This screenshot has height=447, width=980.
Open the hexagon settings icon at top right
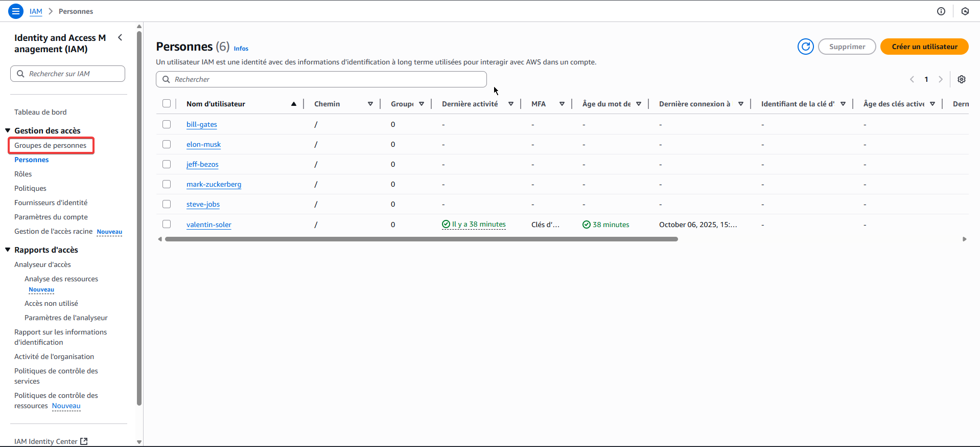(965, 11)
